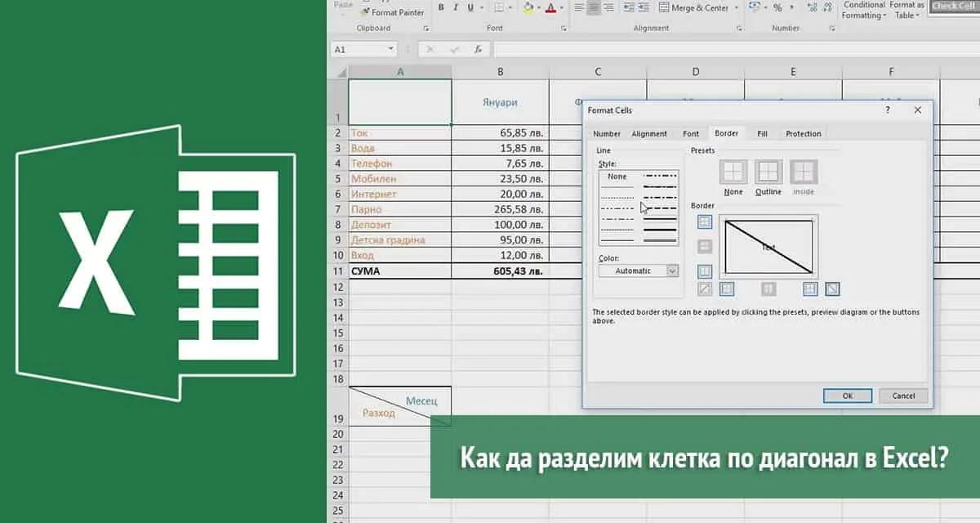This screenshot has height=523, width=980.
Task: Select the Check Cell style
Action: click(x=955, y=7)
